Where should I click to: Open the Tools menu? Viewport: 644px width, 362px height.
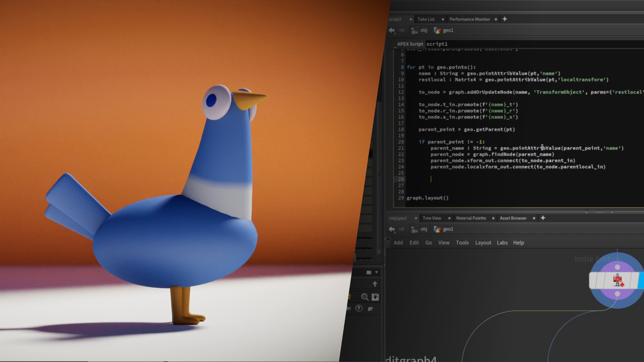pos(462,243)
